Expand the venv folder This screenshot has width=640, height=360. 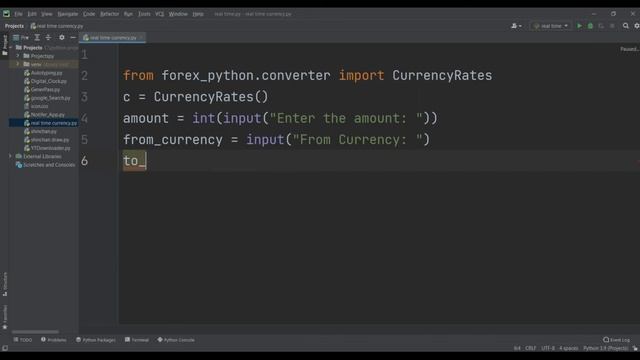tap(18, 64)
